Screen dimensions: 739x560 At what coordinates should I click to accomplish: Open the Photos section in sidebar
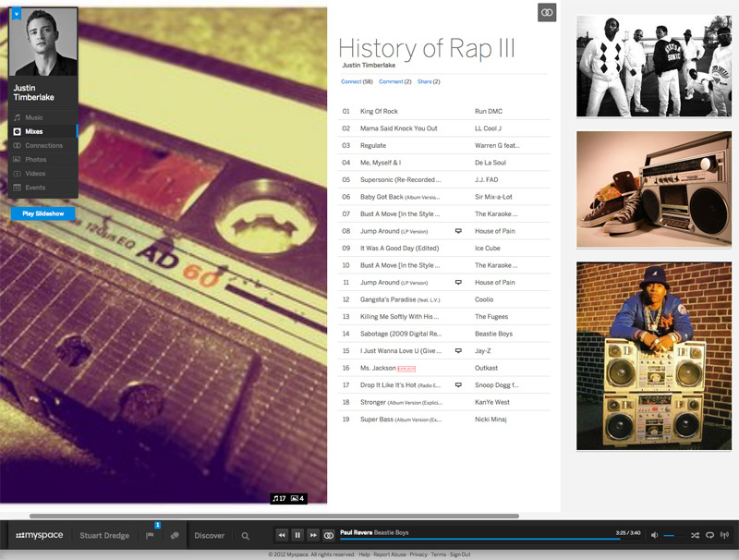click(35, 159)
